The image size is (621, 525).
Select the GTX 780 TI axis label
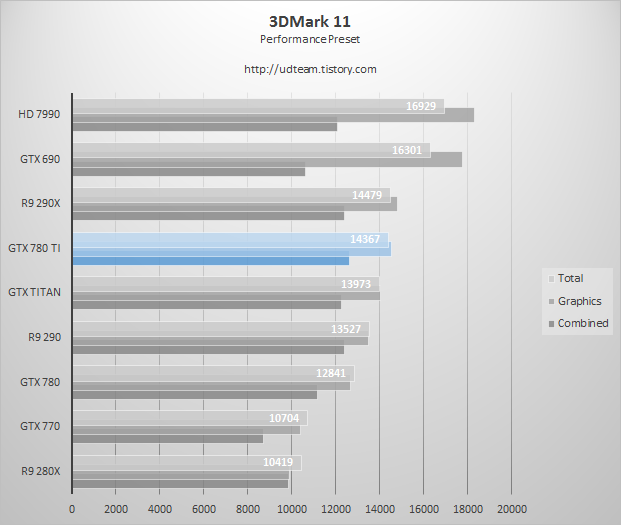point(34,248)
